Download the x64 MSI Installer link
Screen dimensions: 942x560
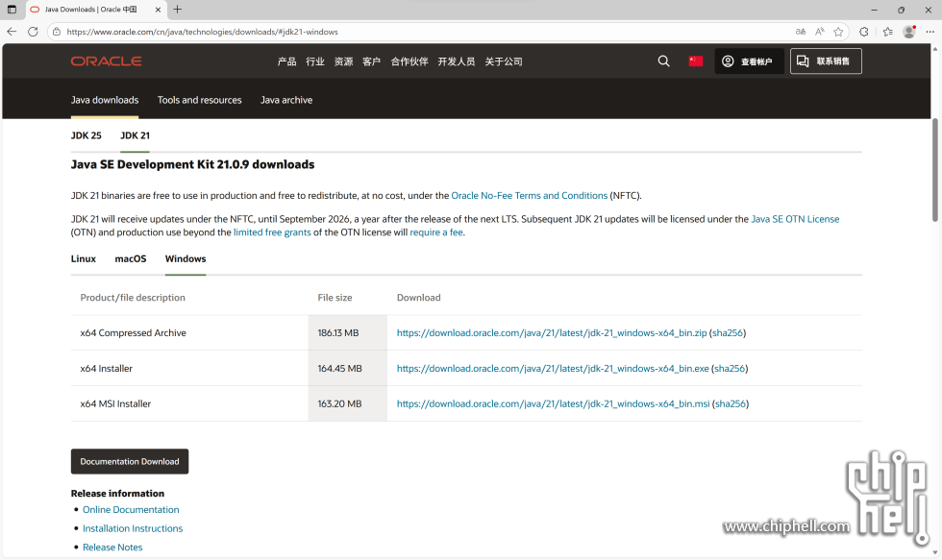coord(553,404)
